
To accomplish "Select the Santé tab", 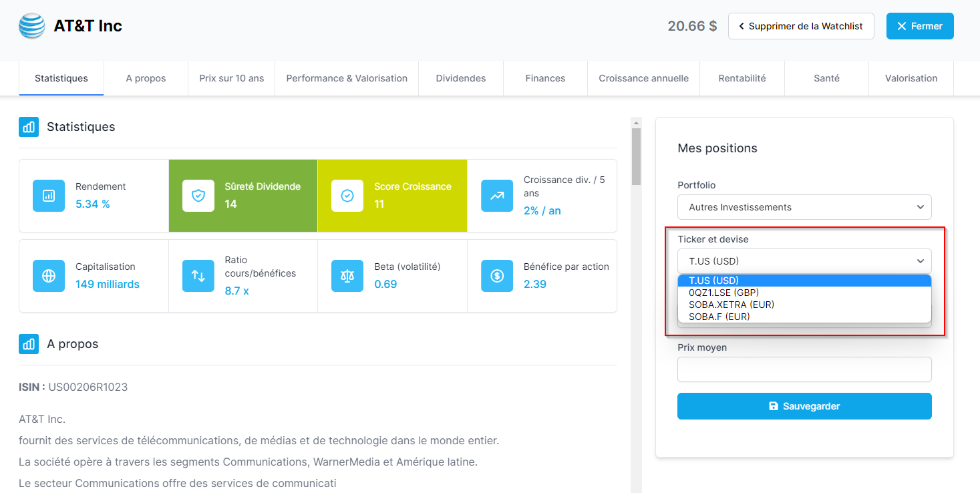I will pyautogui.click(x=826, y=78).
